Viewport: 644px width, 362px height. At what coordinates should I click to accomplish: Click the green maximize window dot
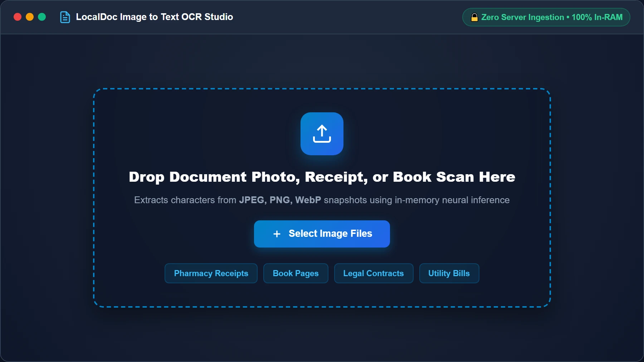42,17
